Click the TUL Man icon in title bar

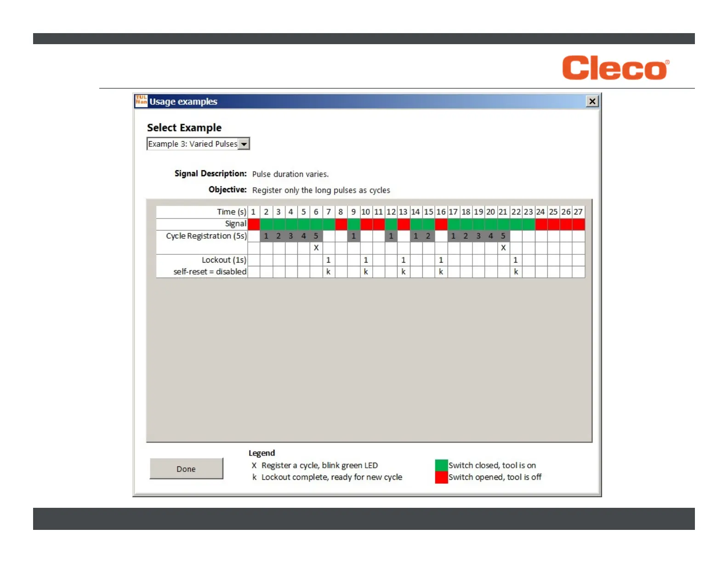coord(141,101)
